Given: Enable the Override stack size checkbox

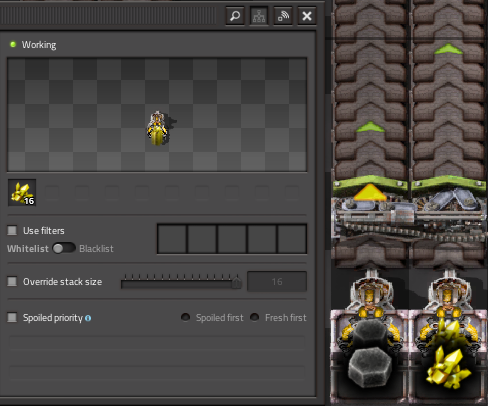Looking at the screenshot, I should (x=12, y=281).
